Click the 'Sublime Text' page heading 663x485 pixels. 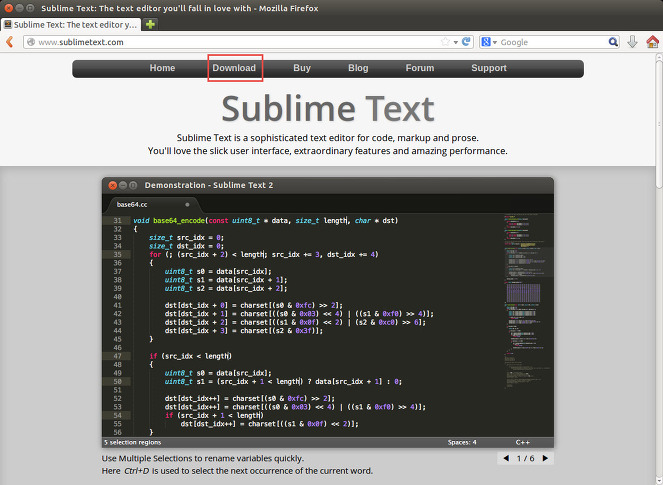point(328,109)
